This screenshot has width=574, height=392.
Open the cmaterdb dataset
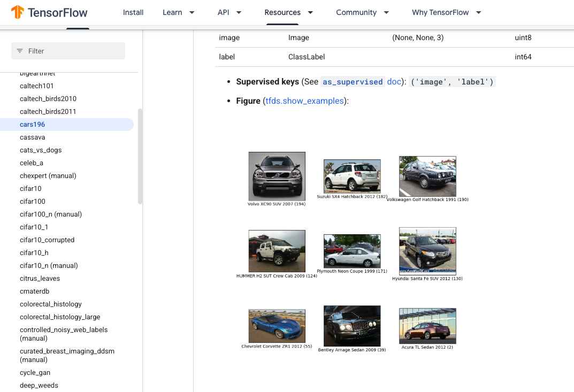[34, 291]
